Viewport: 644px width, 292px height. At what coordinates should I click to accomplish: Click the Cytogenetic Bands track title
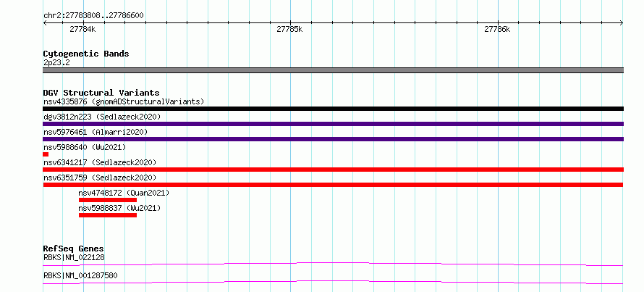[x=86, y=54]
